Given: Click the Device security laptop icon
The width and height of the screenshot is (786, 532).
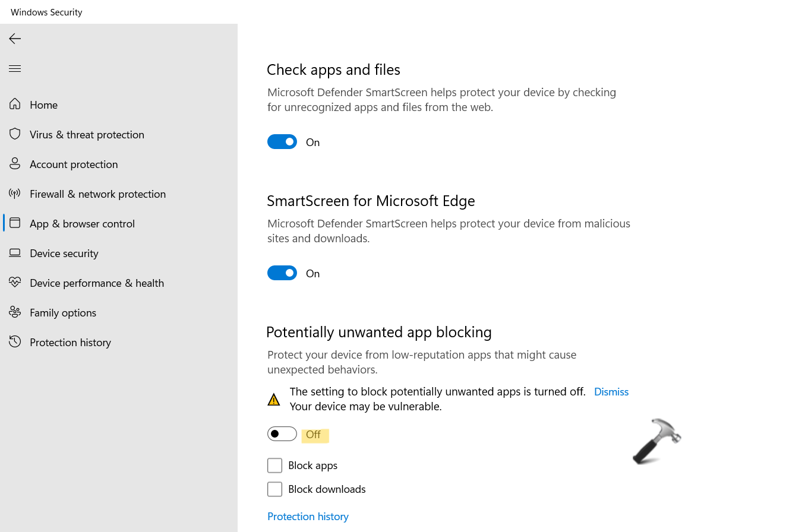Looking at the screenshot, I should (15, 253).
